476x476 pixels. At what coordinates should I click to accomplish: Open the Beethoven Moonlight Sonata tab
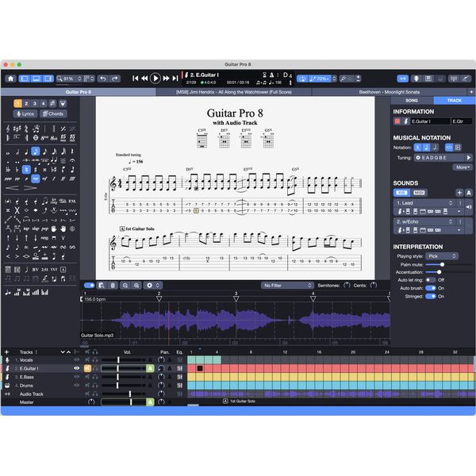point(390,92)
